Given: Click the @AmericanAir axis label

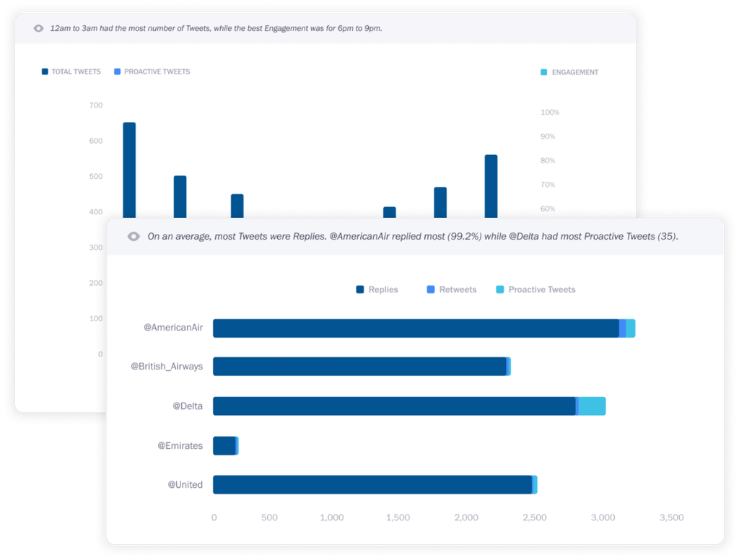Looking at the screenshot, I should pos(173,328).
